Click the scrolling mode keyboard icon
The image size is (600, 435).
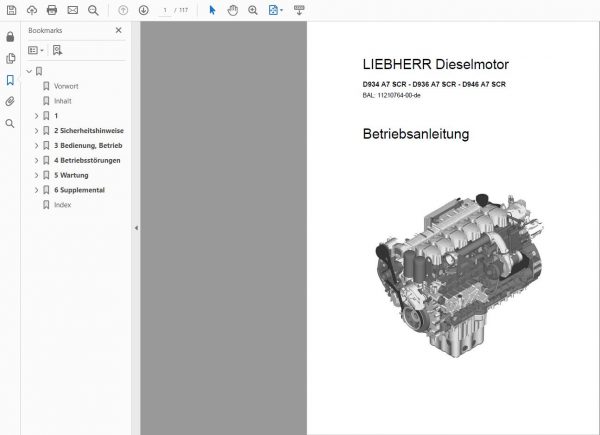(x=299, y=10)
